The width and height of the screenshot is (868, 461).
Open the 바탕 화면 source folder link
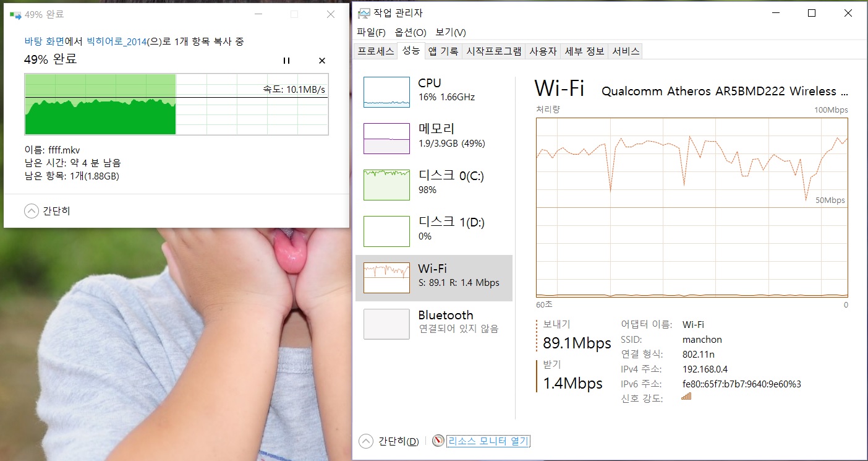pos(45,41)
